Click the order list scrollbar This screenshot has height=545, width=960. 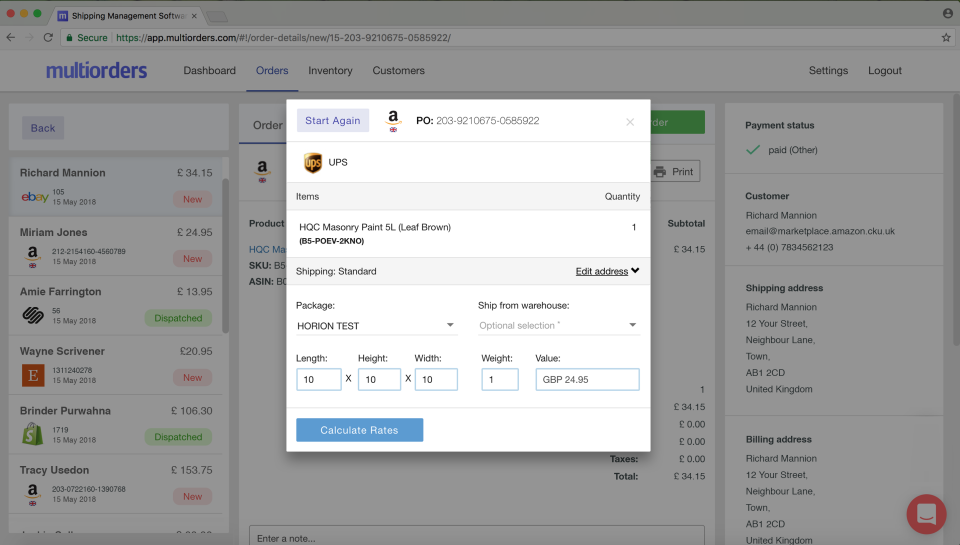coord(225,256)
